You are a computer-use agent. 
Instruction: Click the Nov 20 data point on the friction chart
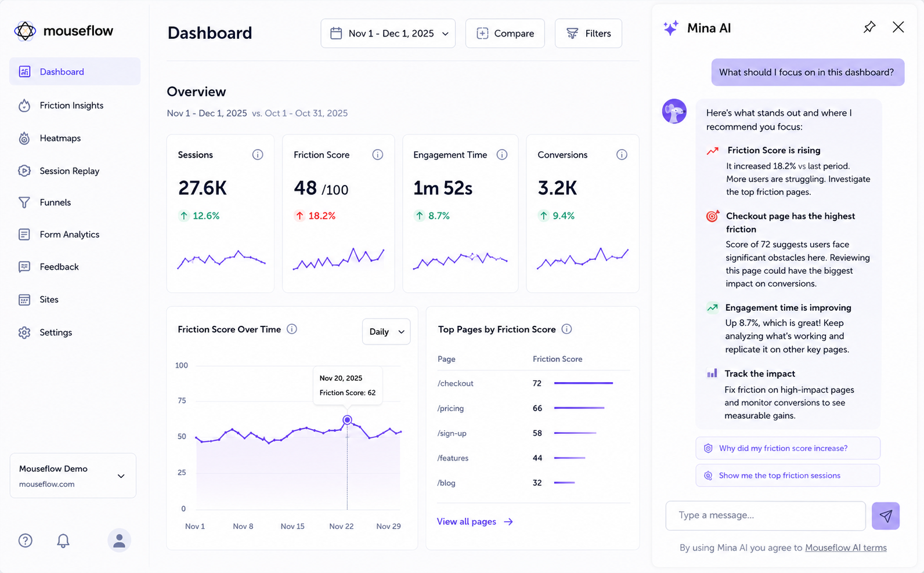tap(347, 420)
